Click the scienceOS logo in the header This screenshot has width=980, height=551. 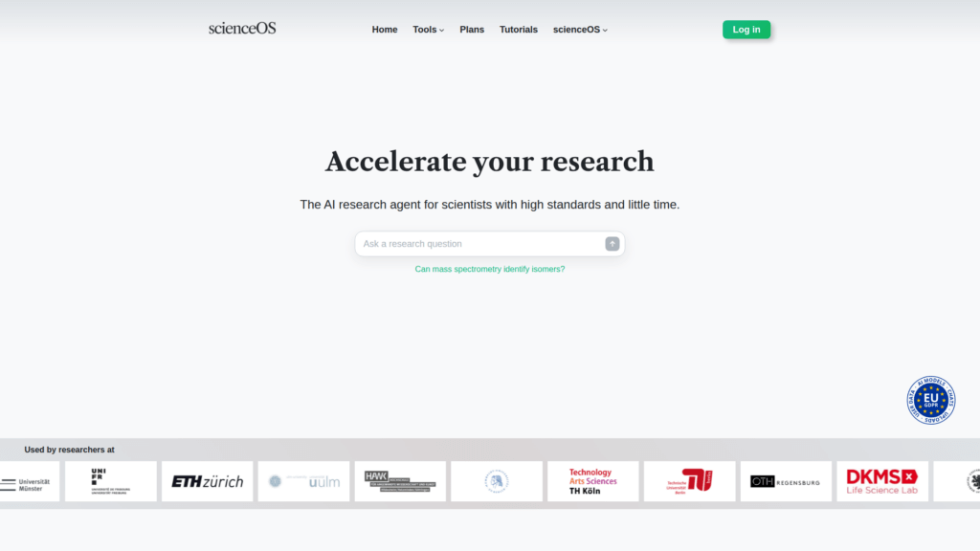coord(241,29)
